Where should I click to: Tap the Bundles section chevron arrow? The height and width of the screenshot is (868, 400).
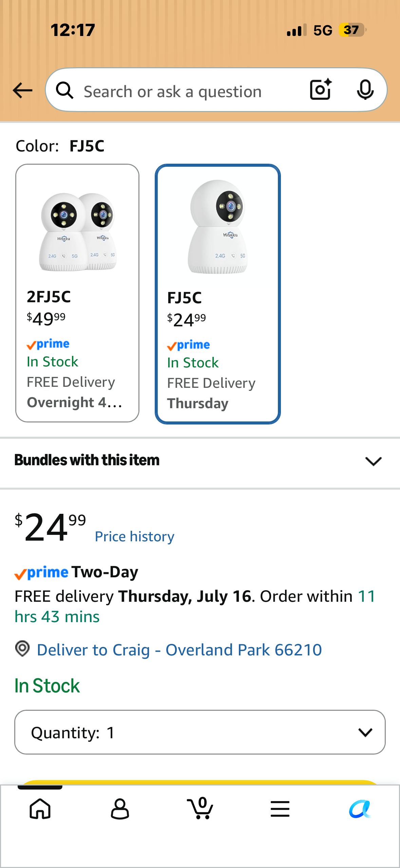tap(374, 461)
